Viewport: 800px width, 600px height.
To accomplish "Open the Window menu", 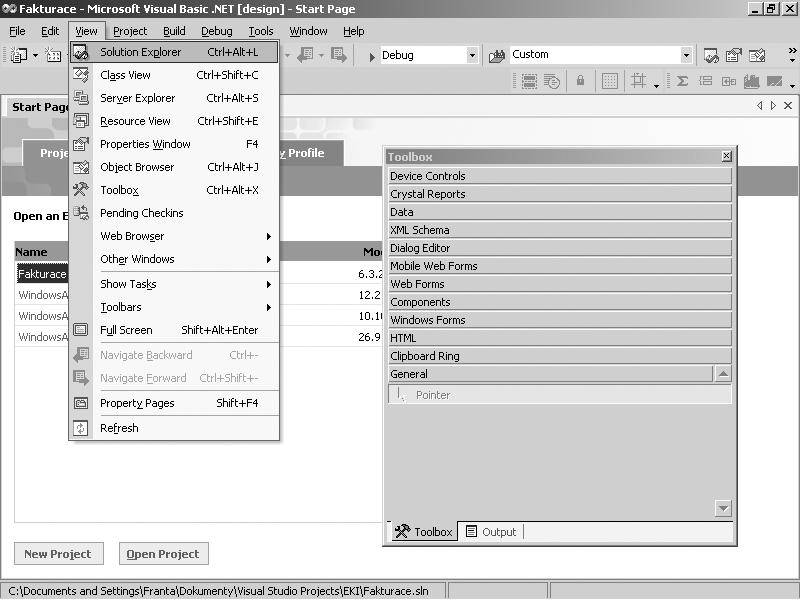I will pos(309,31).
